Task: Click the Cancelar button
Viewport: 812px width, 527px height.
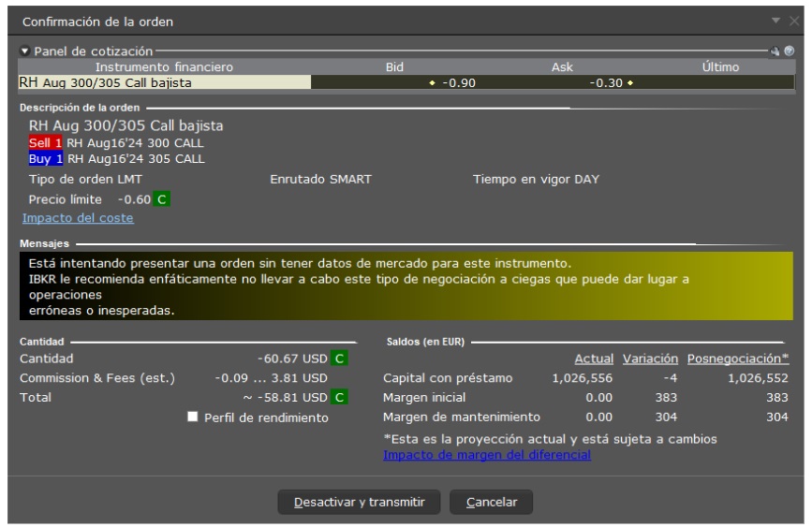Action: [491, 502]
